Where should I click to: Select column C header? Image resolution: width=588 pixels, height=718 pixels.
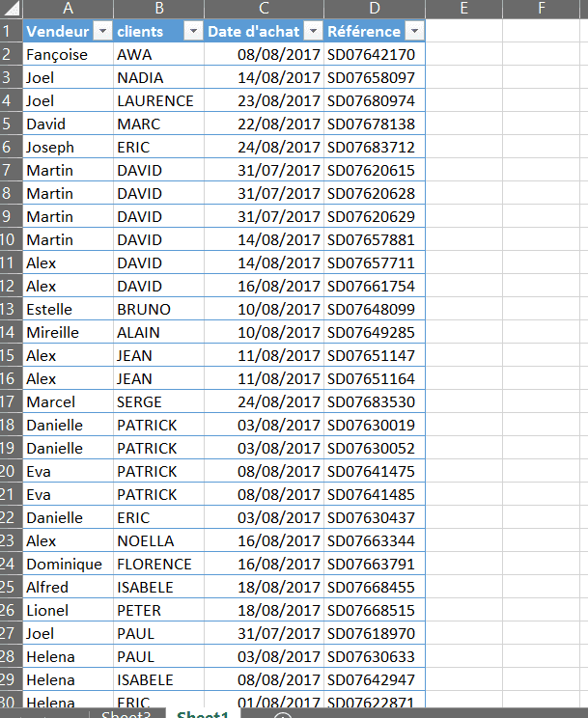(x=264, y=9)
